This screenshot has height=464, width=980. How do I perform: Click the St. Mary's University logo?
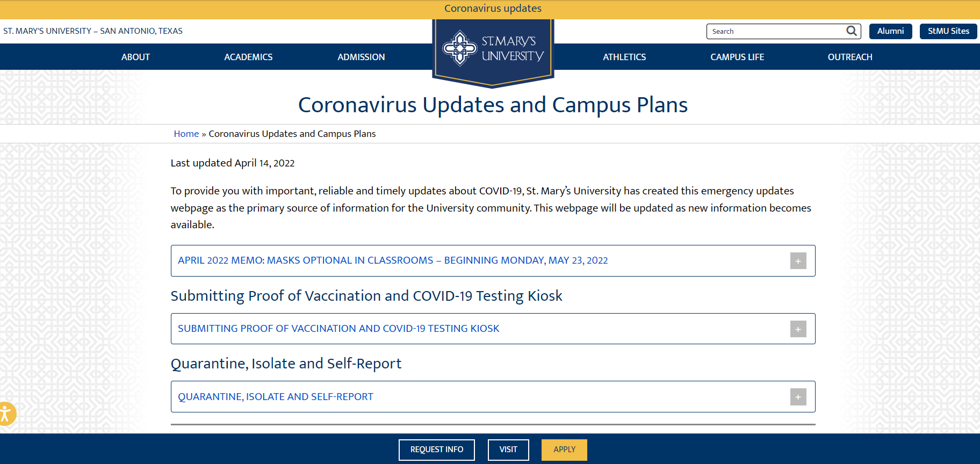coord(493,49)
